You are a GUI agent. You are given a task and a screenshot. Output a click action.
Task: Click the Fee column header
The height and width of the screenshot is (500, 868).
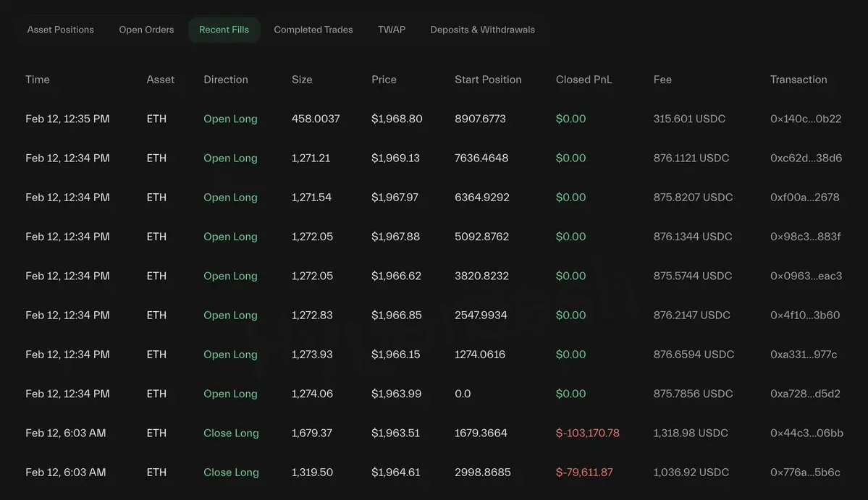coord(662,80)
